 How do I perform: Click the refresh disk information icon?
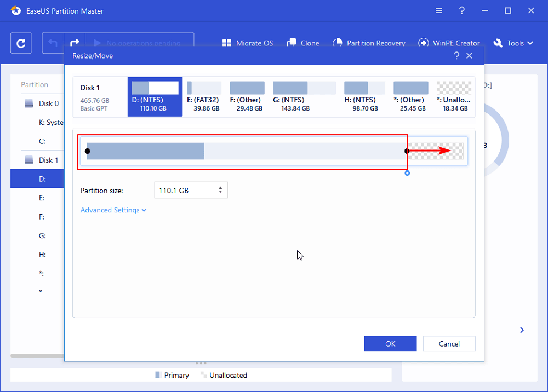(x=21, y=43)
